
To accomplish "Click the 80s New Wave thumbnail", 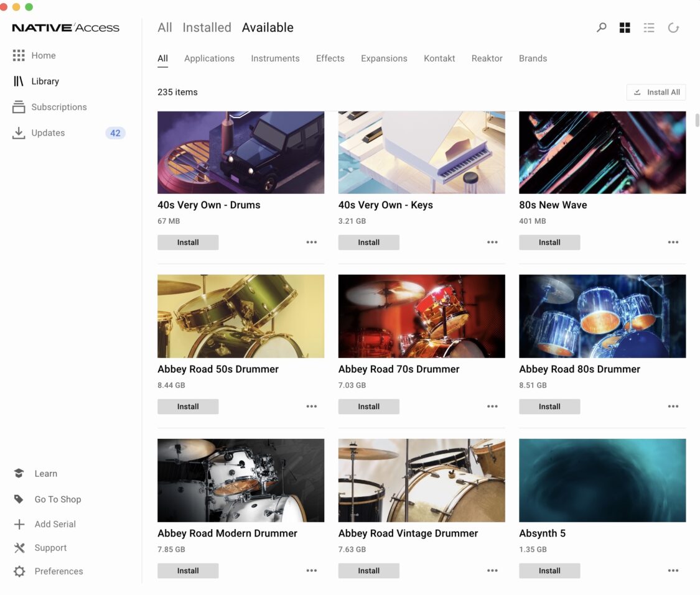I will (x=602, y=152).
